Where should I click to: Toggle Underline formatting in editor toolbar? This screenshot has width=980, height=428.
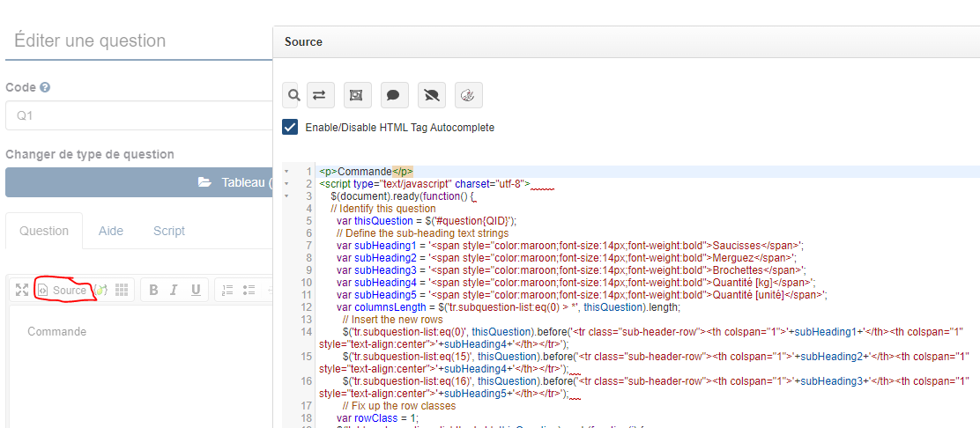pos(195,290)
